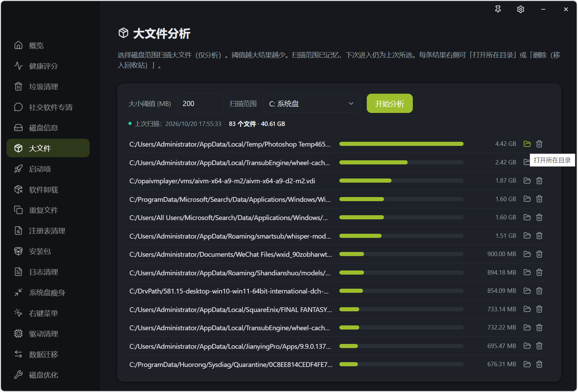Viewport: 578px width, 392px height.
Task: Select 安装包 sidebar item
Action: click(x=48, y=251)
